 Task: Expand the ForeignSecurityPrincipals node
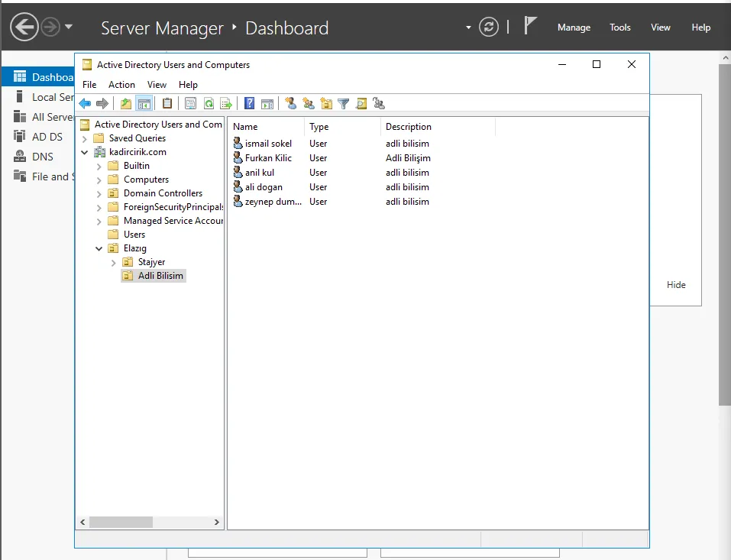pos(99,207)
